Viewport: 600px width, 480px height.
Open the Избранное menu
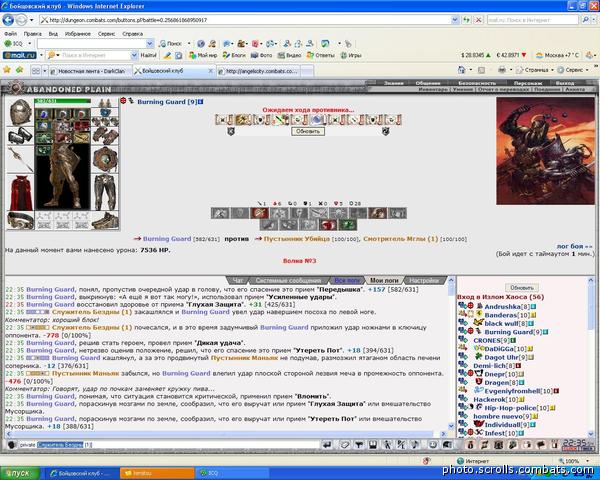pos(78,34)
